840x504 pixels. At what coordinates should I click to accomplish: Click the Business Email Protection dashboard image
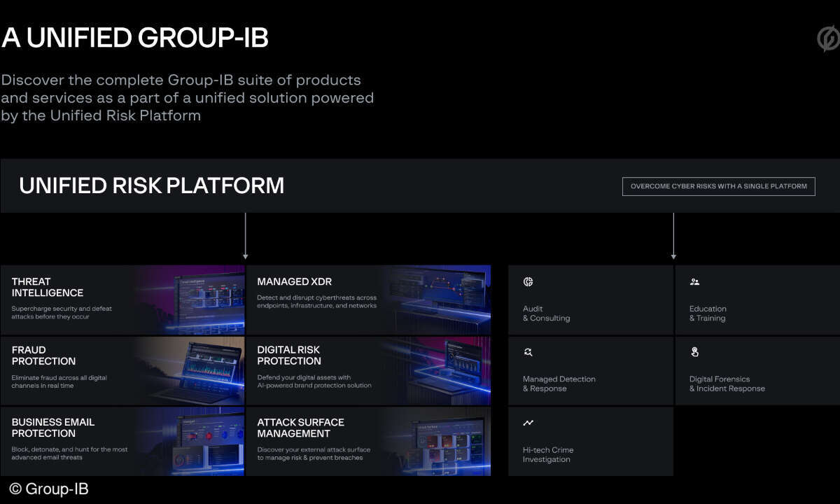(190, 441)
